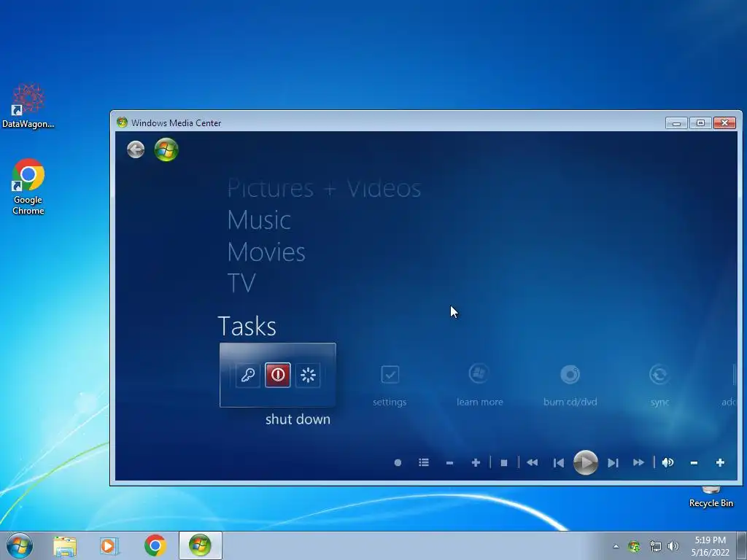
Task: Click channel up plus button
Action: (x=476, y=462)
